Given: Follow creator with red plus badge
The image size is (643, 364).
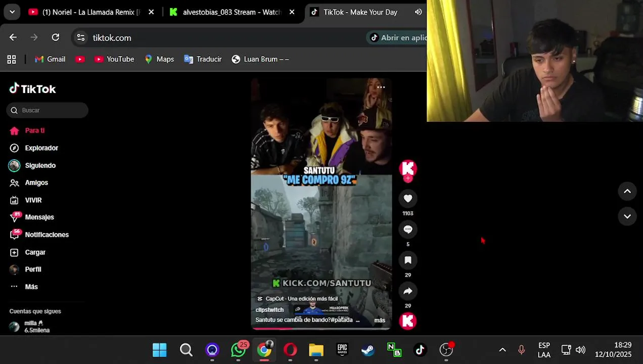Looking at the screenshot, I should click(x=408, y=178).
